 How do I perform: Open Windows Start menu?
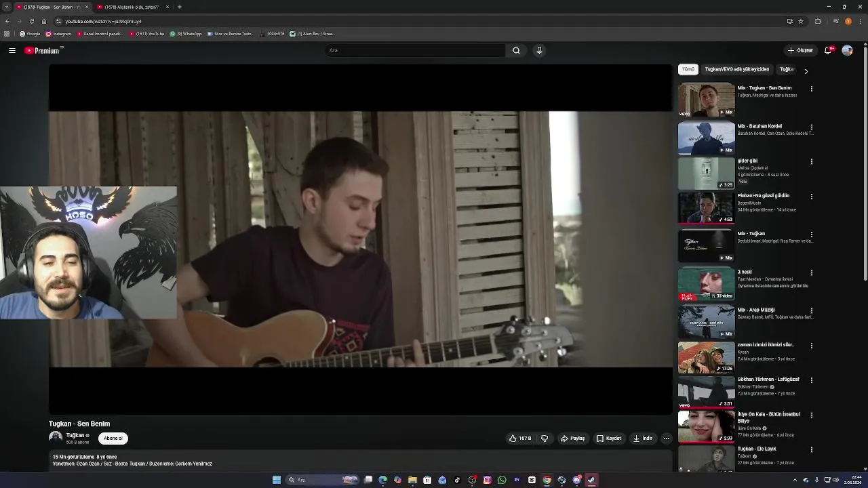pos(277,480)
